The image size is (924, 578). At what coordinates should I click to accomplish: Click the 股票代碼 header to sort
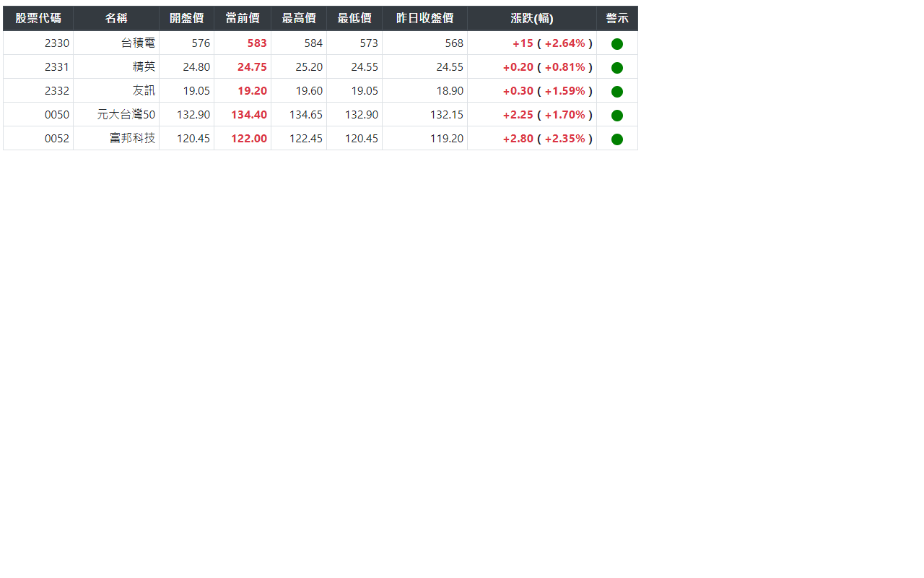coord(38,18)
